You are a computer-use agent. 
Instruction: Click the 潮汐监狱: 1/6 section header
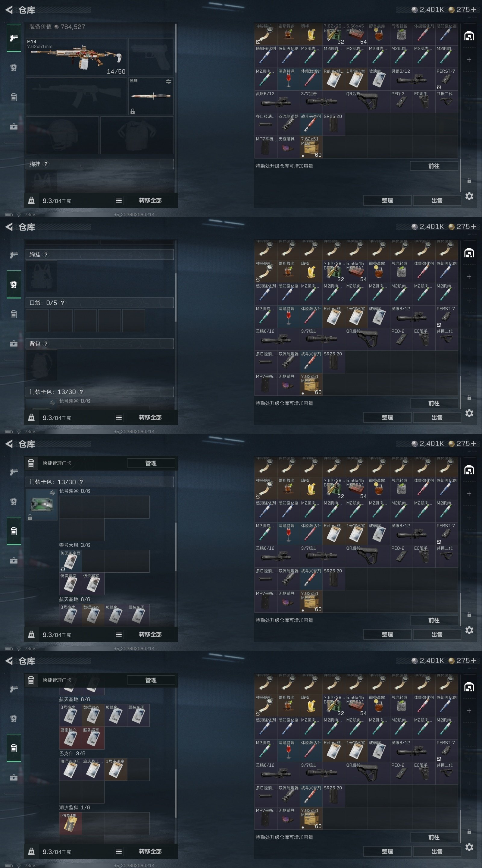click(74, 807)
